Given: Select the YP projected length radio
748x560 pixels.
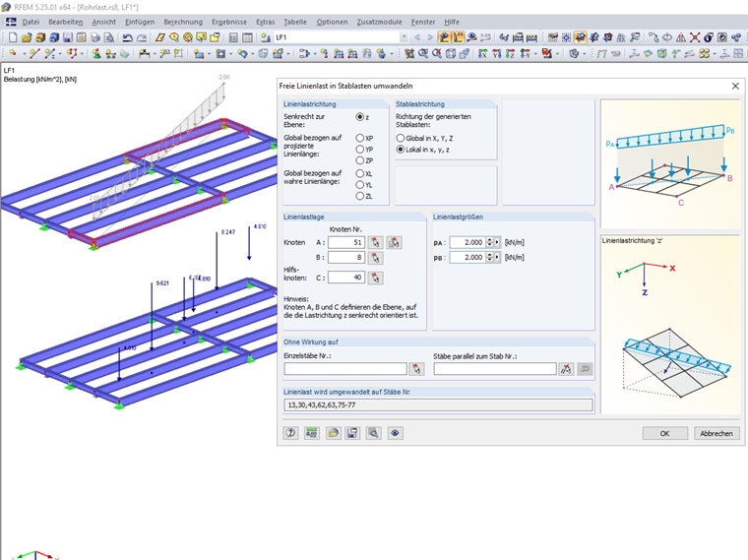Looking at the screenshot, I should point(359,150).
